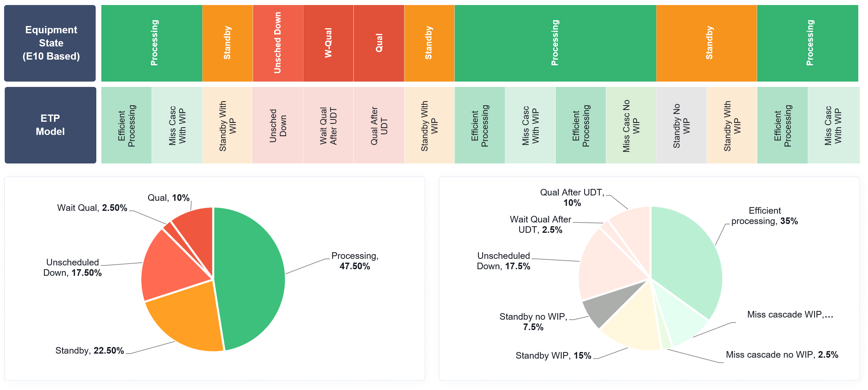Select the Wait Qual After UDT block
The width and height of the screenshot is (868, 390).
coord(328,126)
